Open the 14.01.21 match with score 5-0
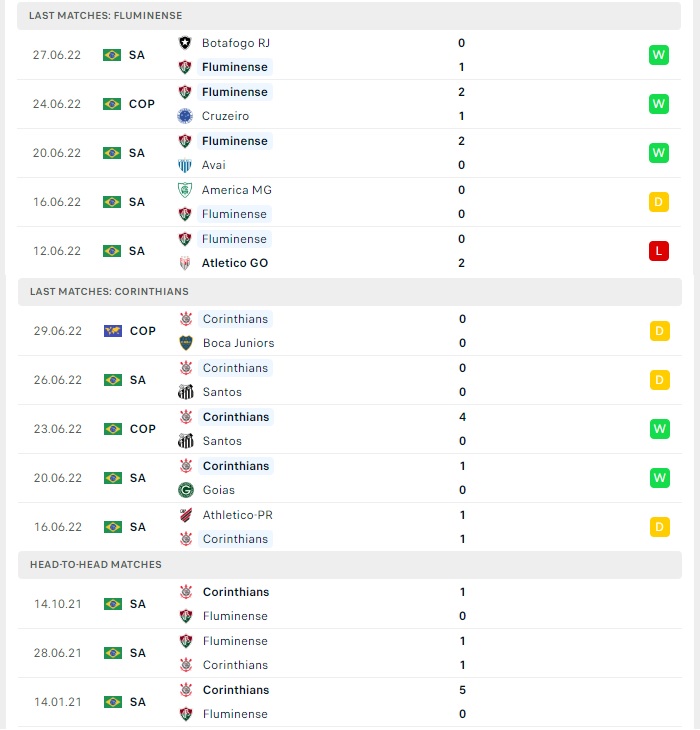The width and height of the screenshot is (700, 730). (350, 702)
